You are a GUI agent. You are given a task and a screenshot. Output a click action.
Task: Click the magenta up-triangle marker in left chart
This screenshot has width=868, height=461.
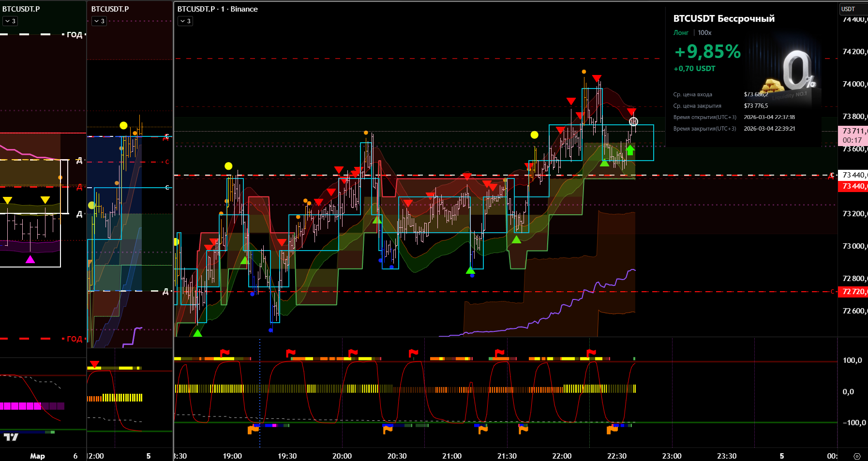tap(30, 259)
